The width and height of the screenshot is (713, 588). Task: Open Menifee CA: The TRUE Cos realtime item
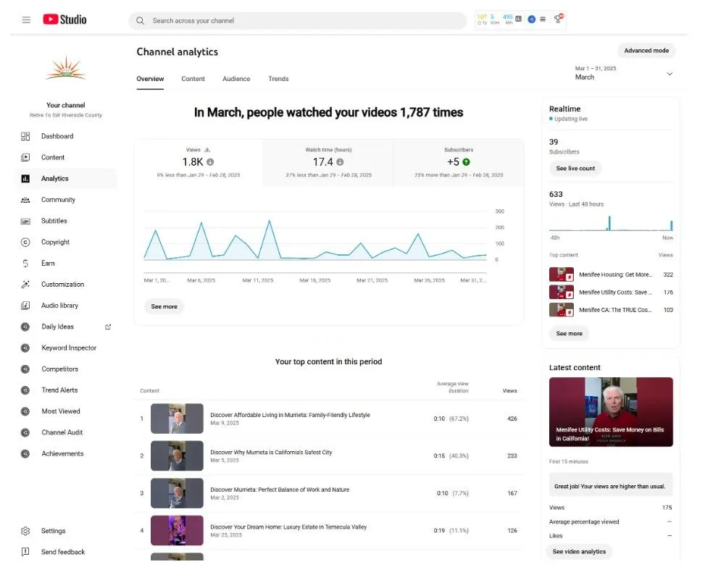tap(611, 310)
